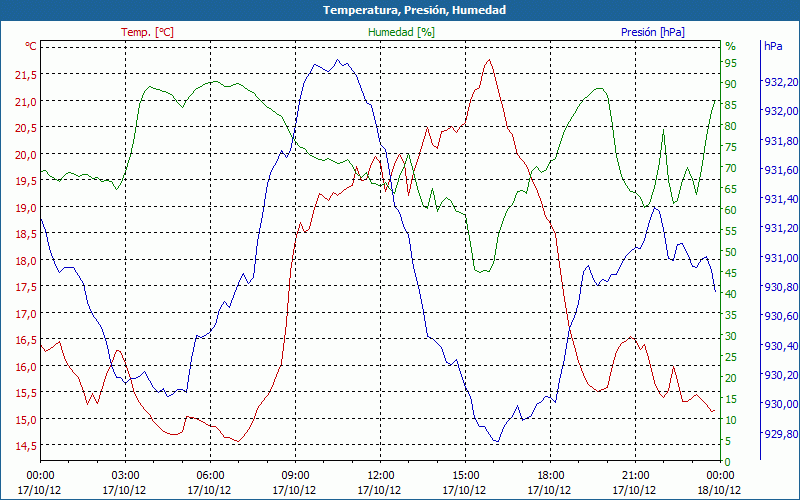Click the 931,80 pressure axis value
Image resolution: width=800 pixels, height=500 pixels.
(x=781, y=141)
